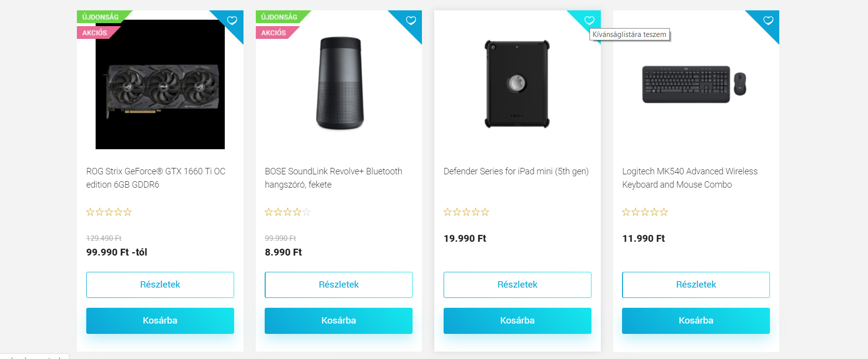Add Defender iPad mini case to wishlist
Viewport: 868px width, 359px height.
[x=590, y=20]
